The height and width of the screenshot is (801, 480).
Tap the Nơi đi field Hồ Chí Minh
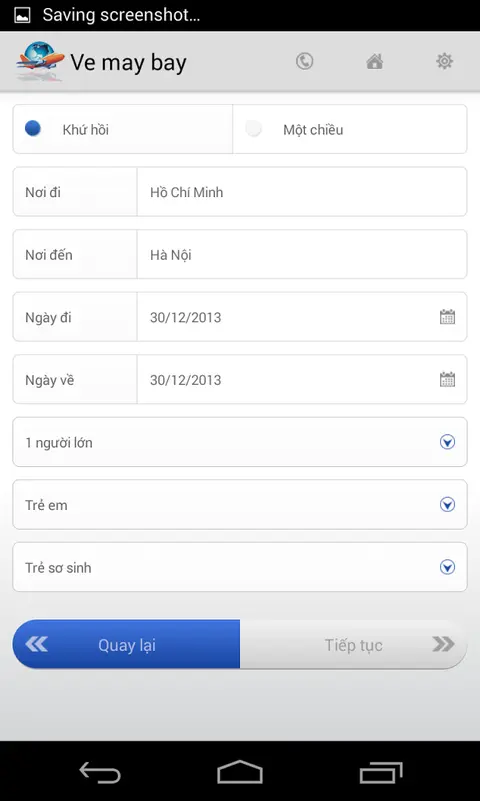pos(302,192)
